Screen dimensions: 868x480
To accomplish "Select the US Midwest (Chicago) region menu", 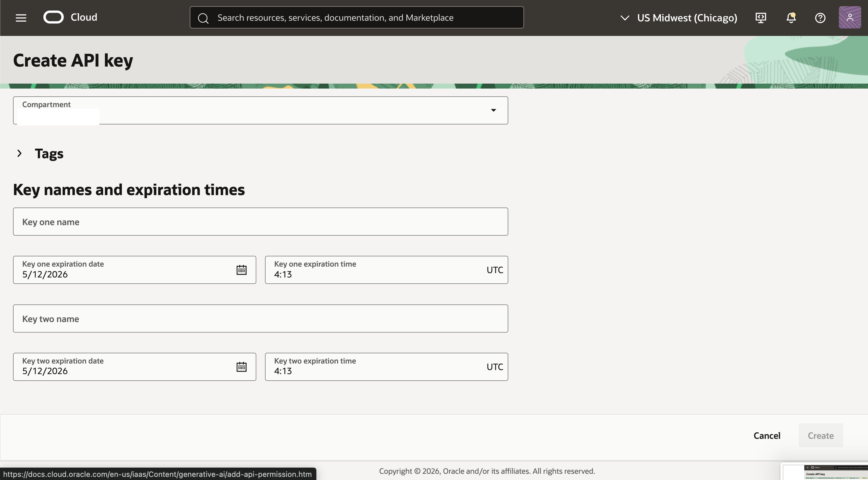I will [688, 18].
